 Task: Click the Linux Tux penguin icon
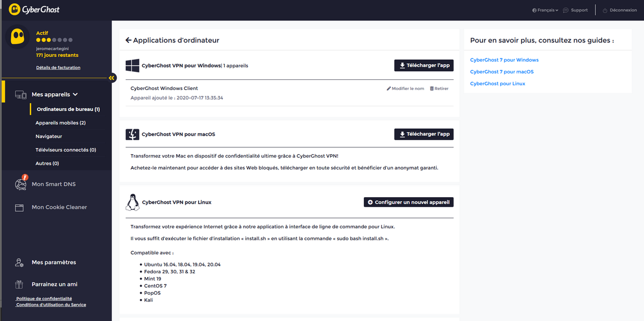point(132,202)
